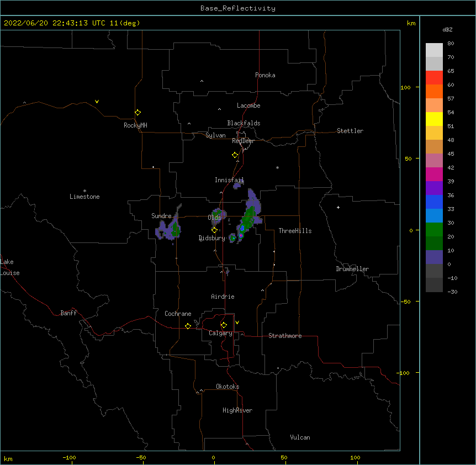Click the Strathmore label
Viewport: 476px width, 465px height.
[x=285, y=336]
